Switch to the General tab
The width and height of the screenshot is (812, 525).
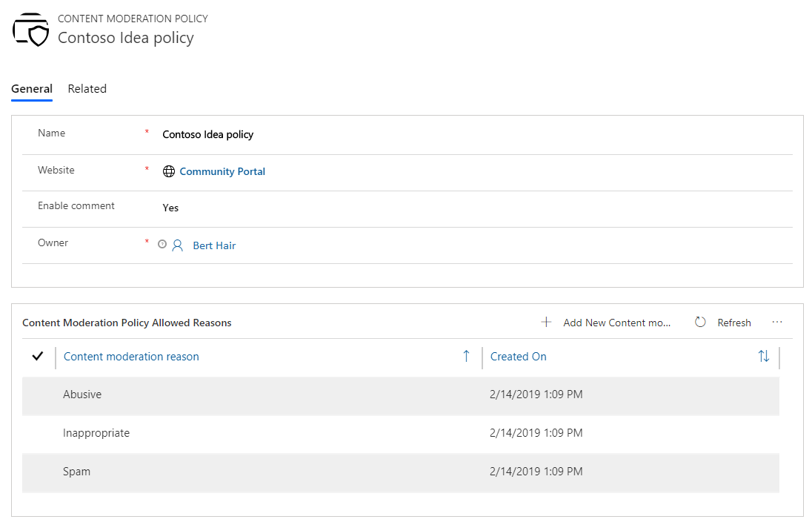click(x=32, y=89)
